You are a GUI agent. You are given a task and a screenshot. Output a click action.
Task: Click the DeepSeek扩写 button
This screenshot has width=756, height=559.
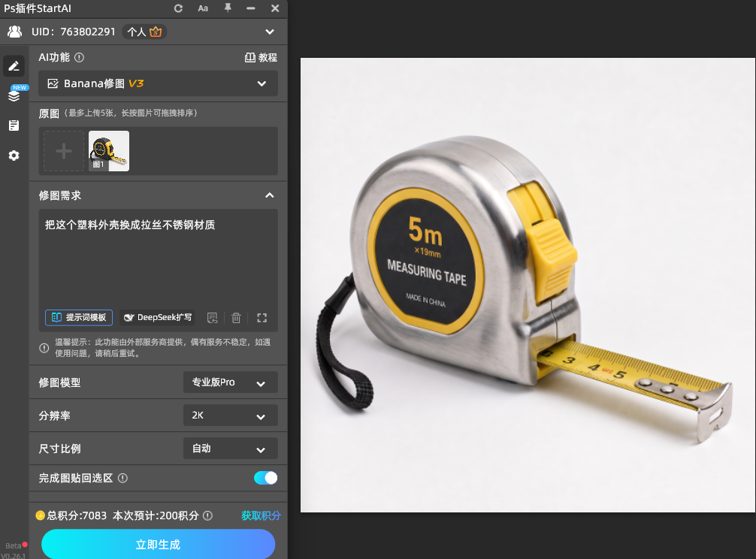click(157, 318)
